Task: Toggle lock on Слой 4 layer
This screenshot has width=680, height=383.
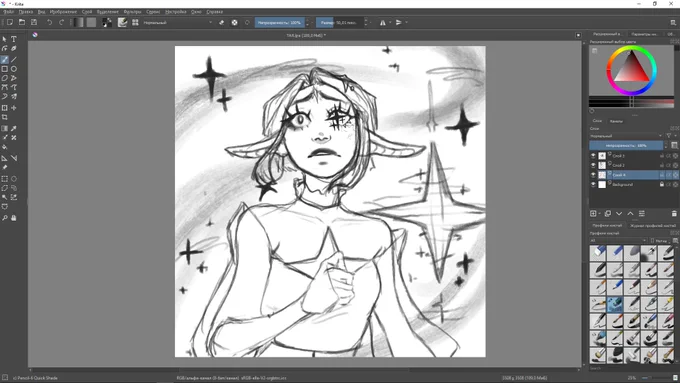Action: pos(662,175)
